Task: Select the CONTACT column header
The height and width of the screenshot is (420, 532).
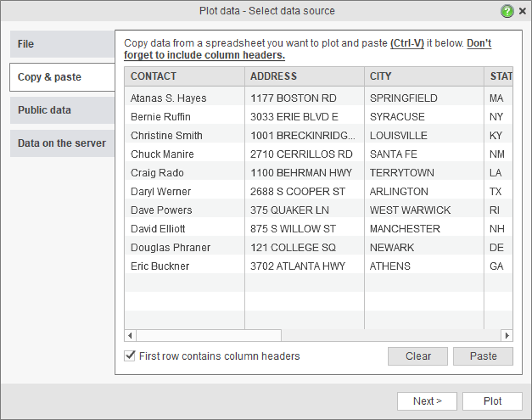Action: (184, 76)
